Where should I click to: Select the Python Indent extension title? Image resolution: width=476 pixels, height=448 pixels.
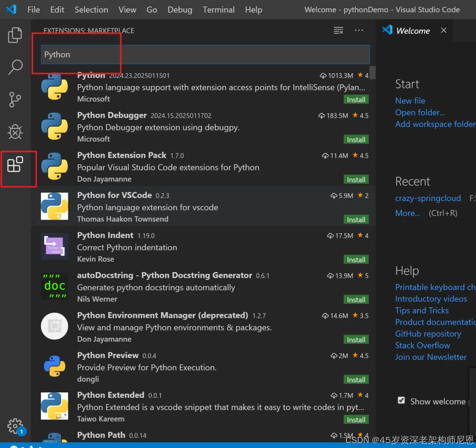105,235
